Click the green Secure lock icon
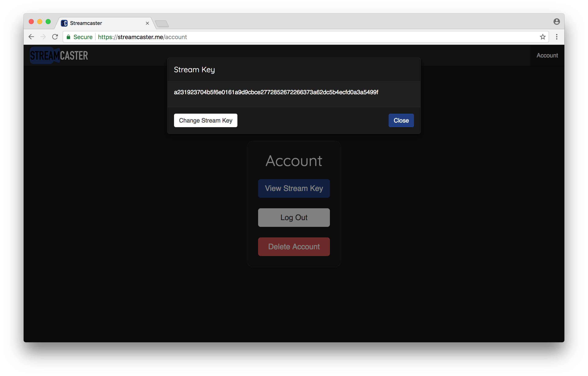 point(69,37)
